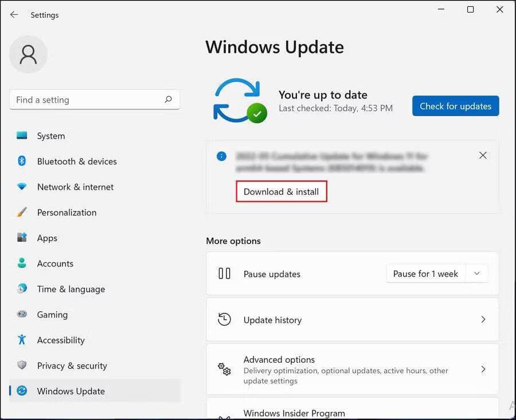Click the user profile picture

click(29, 54)
